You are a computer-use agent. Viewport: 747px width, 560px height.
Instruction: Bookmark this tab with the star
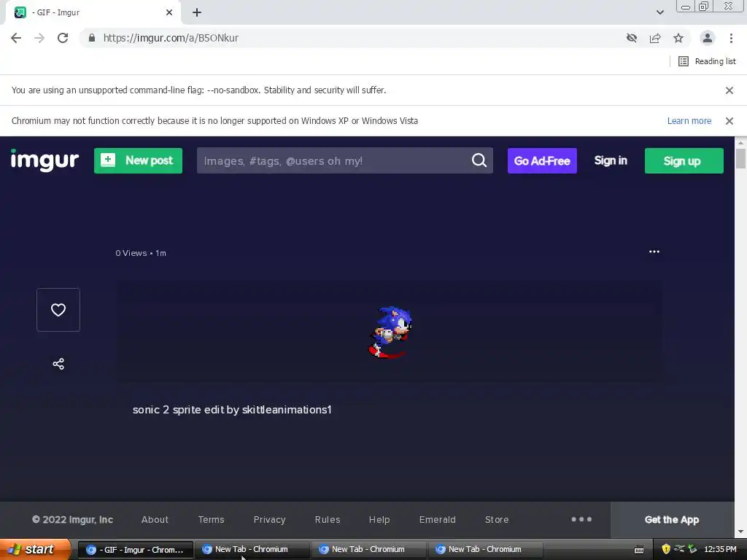(678, 38)
